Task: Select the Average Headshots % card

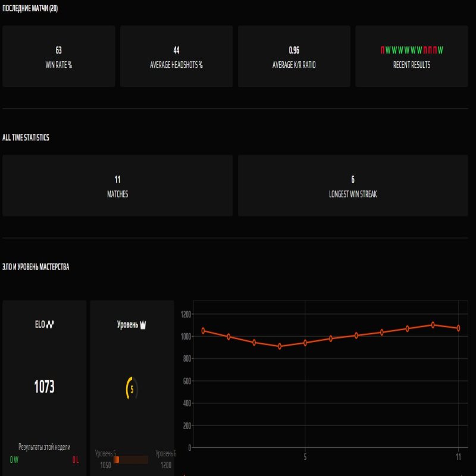Action: [x=177, y=56]
